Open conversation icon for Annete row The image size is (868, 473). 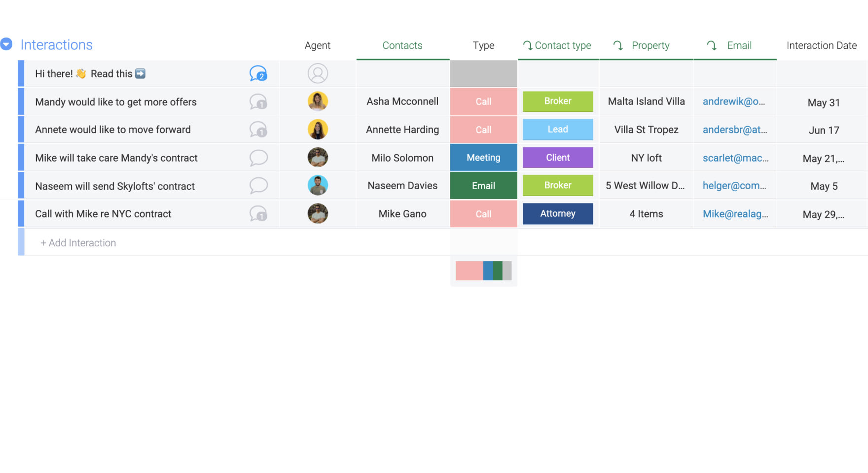click(258, 130)
